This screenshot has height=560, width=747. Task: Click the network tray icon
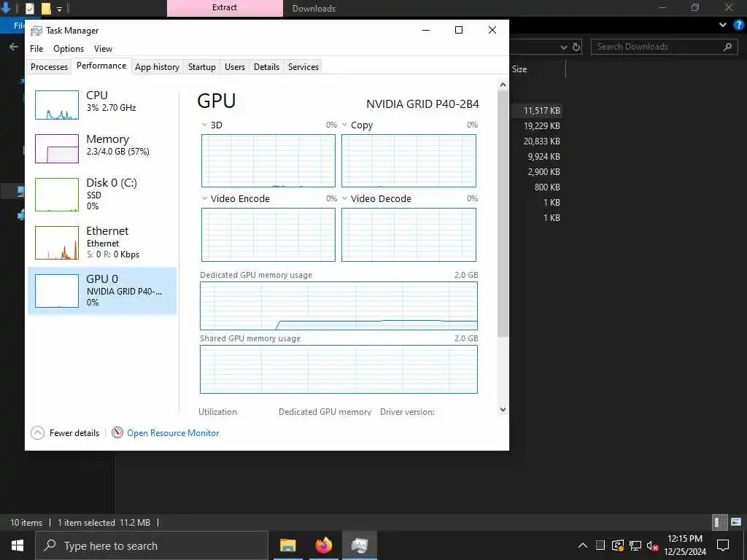click(635, 545)
